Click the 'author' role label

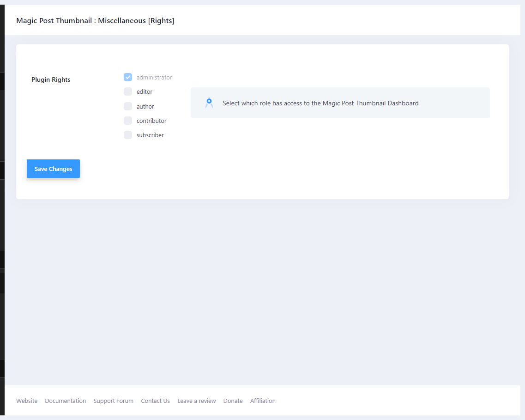point(145,107)
